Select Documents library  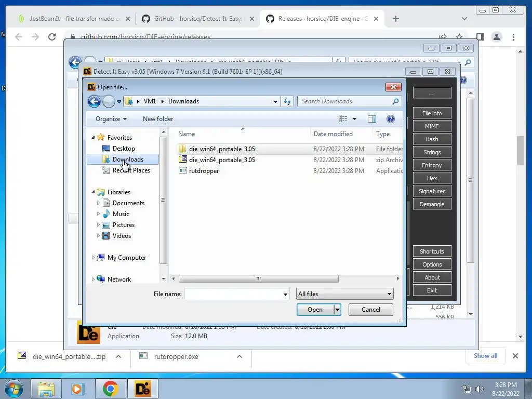tap(129, 203)
